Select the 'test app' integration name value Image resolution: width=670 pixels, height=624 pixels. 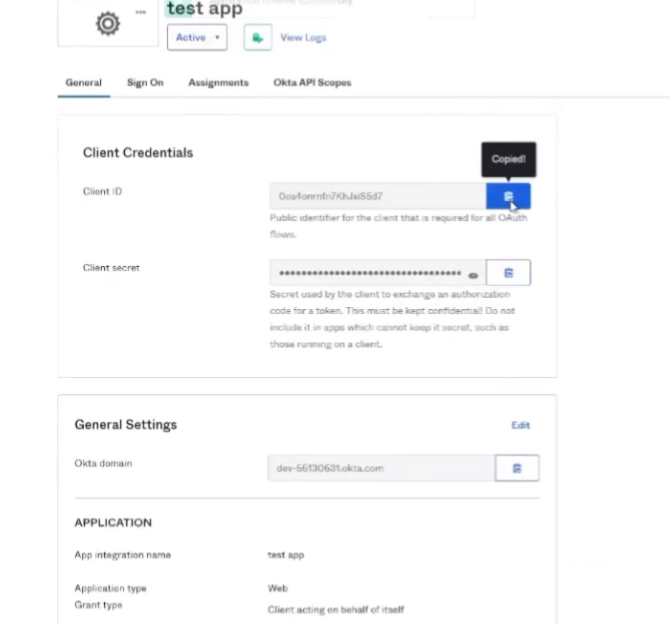click(x=286, y=555)
